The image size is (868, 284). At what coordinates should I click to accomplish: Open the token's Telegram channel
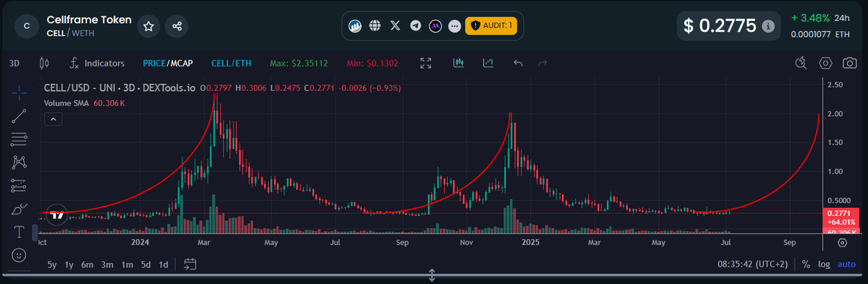point(415,26)
